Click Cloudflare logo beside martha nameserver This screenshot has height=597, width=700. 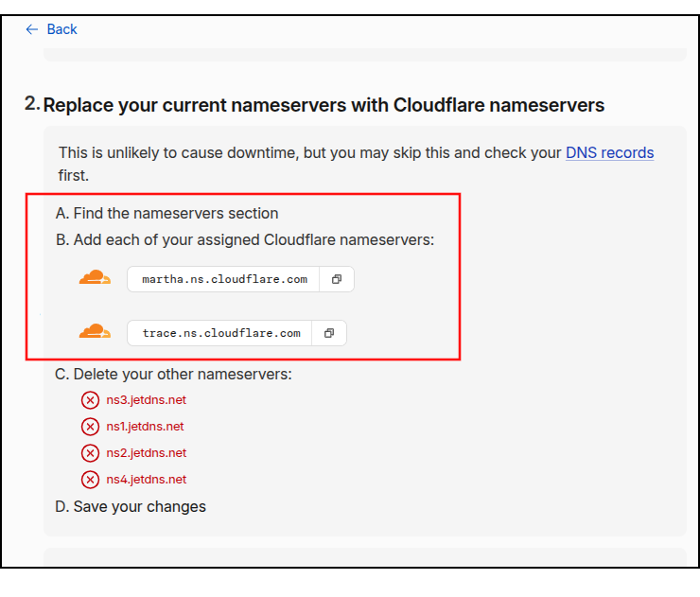coord(95,277)
